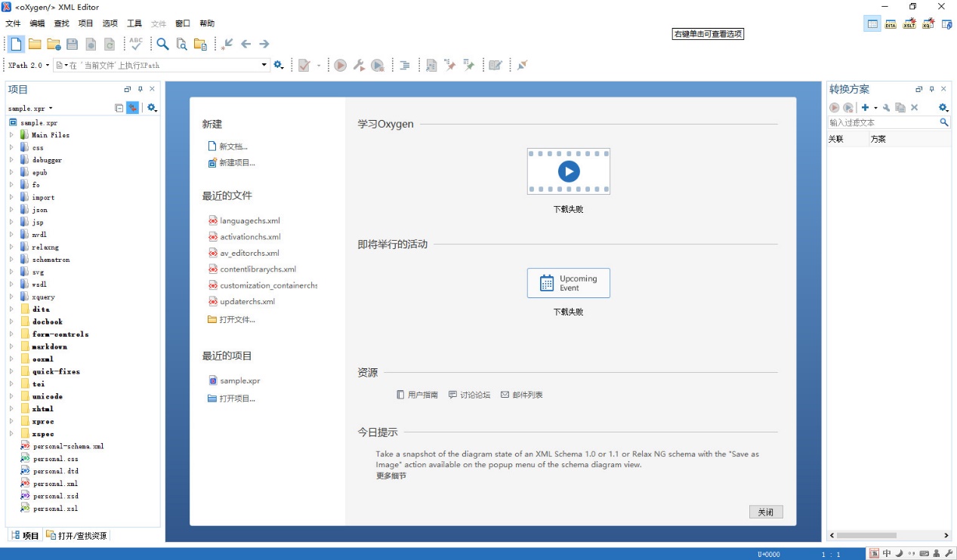The image size is (957, 560).
Task: Open the 用户指南 resource link
Action: pyautogui.click(x=417, y=395)
